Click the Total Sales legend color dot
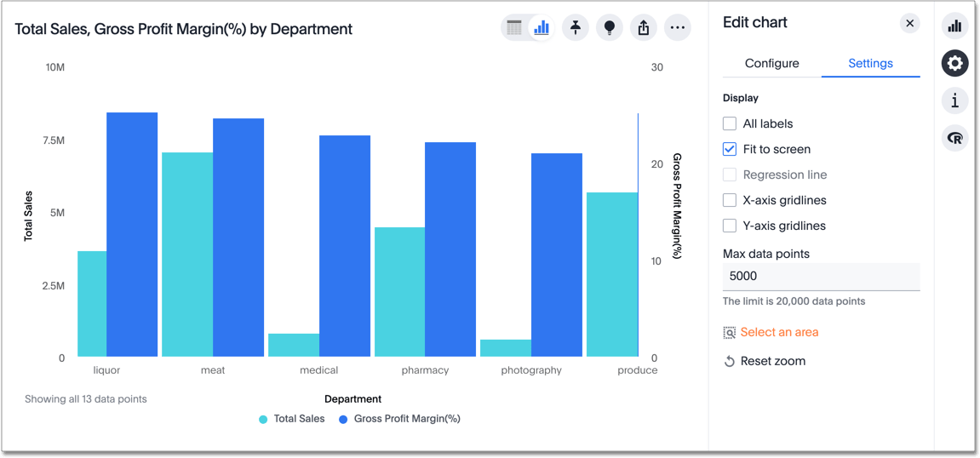 click(263, 419)
